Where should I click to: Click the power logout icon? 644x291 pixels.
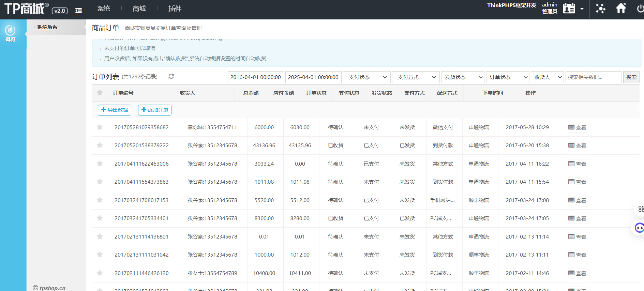[x=640, y=9]
